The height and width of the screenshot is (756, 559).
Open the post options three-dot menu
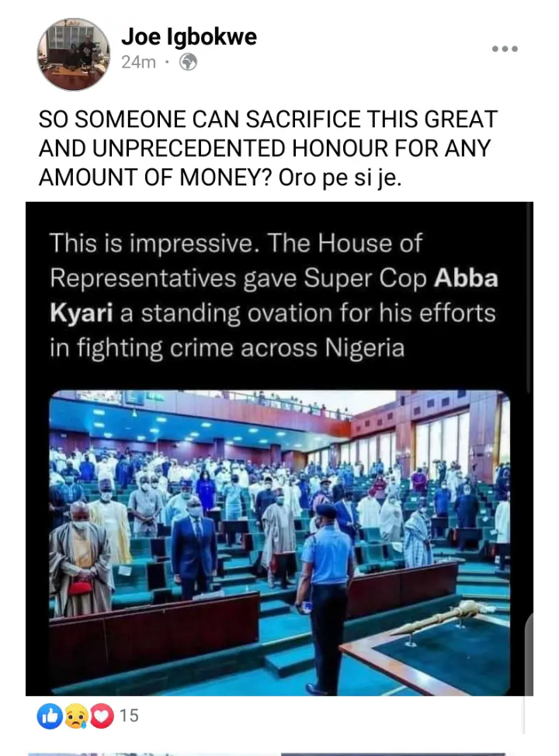504,48
